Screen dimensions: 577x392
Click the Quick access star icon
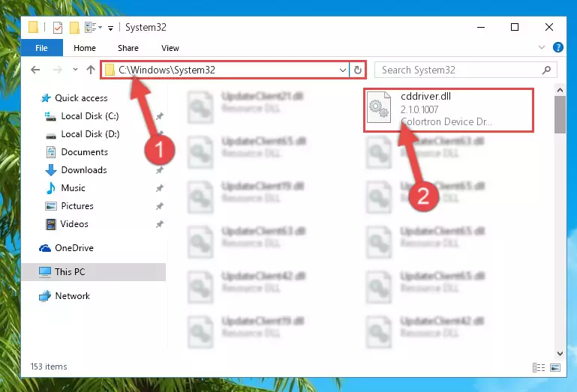point(46,98)
